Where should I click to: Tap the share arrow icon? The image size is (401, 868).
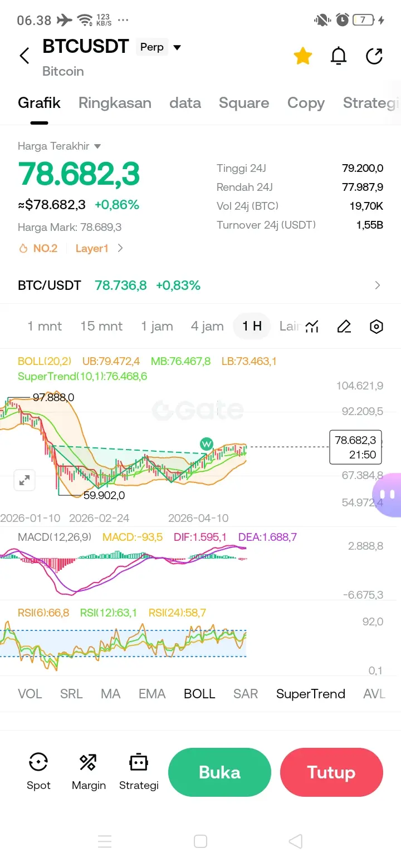(x=374, y=56)
